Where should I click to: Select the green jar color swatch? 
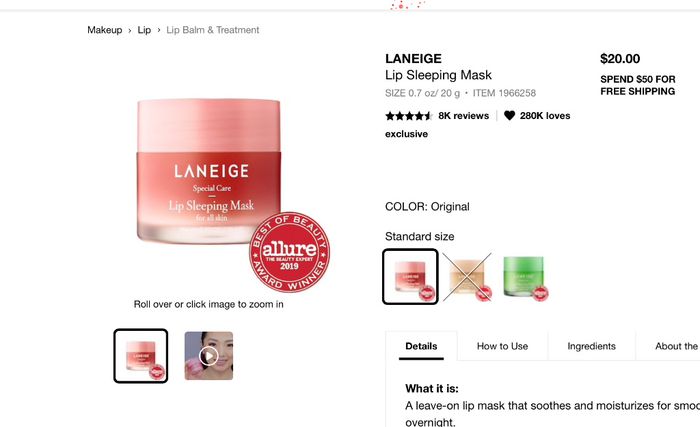[525, 277]
